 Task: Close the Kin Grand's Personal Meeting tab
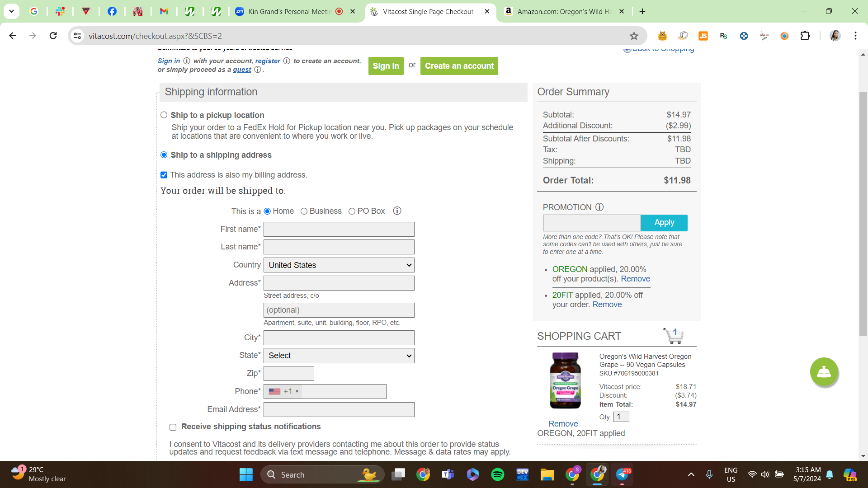point(353,11)
